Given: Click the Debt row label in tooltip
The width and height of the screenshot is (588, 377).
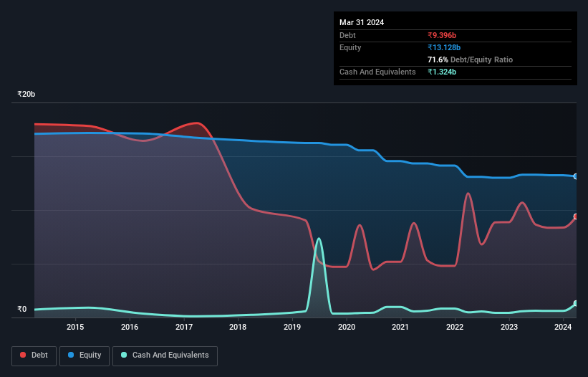Looking at the screenshot, I should [347, 35].
